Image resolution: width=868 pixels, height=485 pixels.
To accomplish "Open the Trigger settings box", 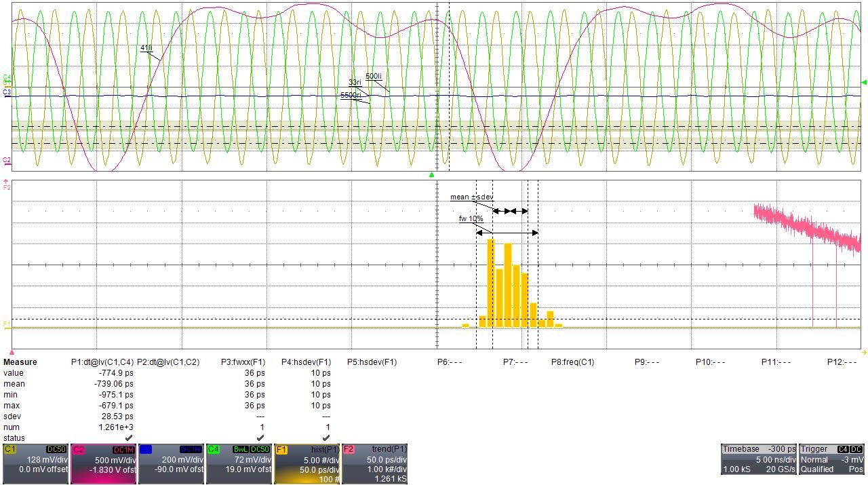I will [832, 459].
